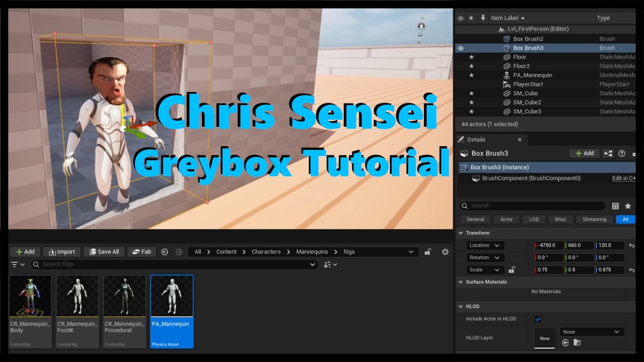
Task: Select the LOD filter tab
Action: click(x=534, y=219)
